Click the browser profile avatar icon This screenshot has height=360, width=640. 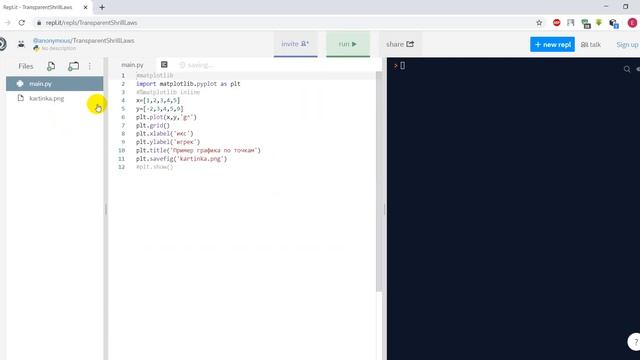click(x=633, y=23)
